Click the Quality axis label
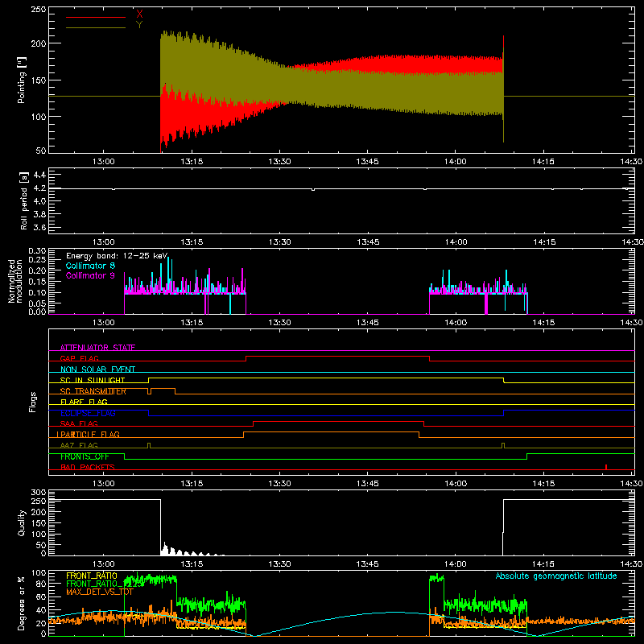Screen dimensions: 644x644 pos(22,522)
